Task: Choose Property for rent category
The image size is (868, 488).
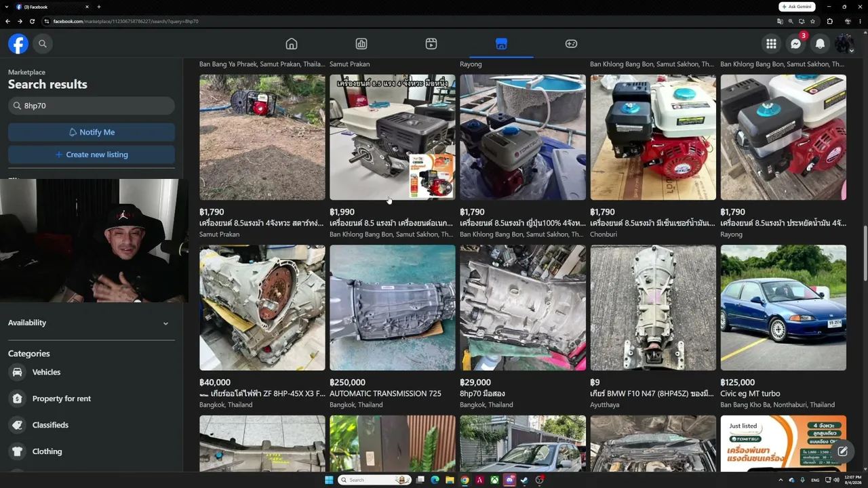Action: point(62,399)
